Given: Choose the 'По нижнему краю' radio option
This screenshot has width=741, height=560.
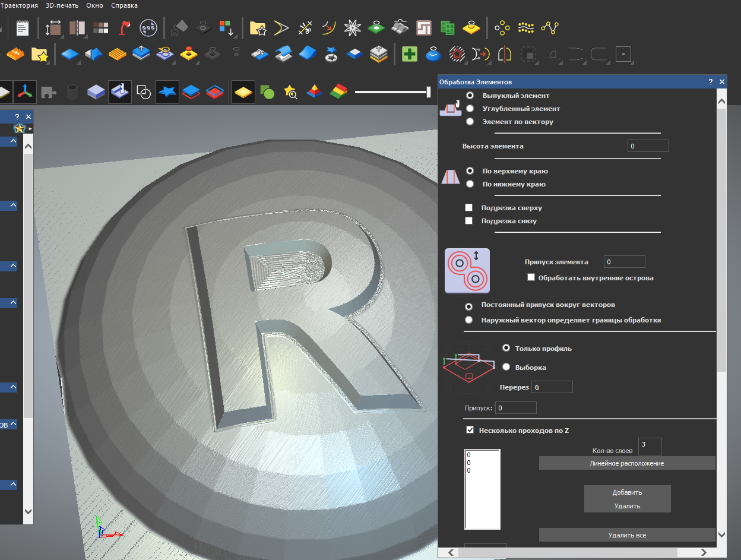Looking at the screenshot, I should (x=470, y=184).
